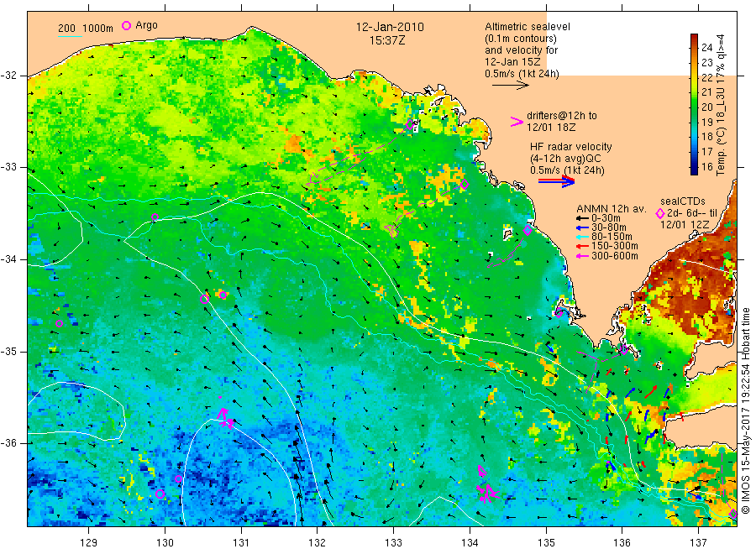The width and height of the screenshot is (756, 554).
Task: Click the '15:37Z' time label
Action: [387, 41]
